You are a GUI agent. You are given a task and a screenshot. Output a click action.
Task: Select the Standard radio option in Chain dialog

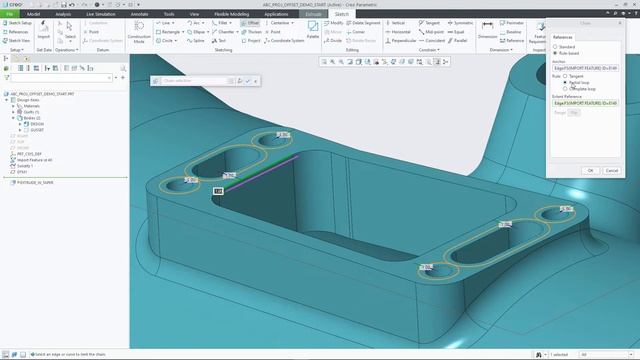pyautogui.click(x=555, y=47)
